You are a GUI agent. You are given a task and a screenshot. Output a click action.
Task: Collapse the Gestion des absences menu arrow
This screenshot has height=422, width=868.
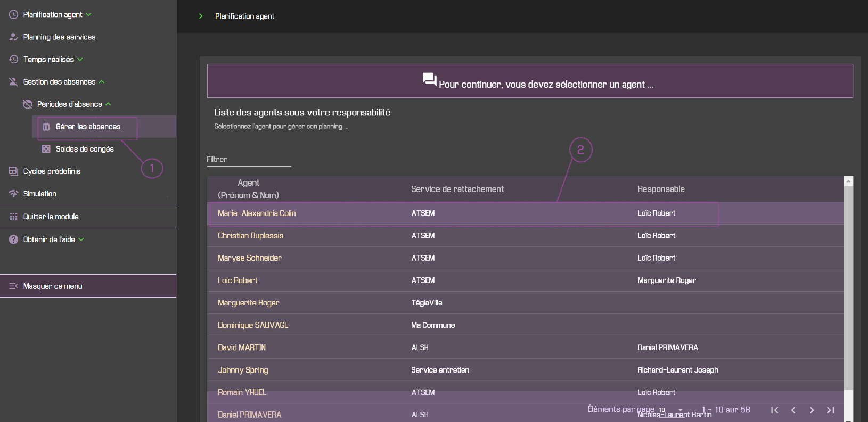102,82
